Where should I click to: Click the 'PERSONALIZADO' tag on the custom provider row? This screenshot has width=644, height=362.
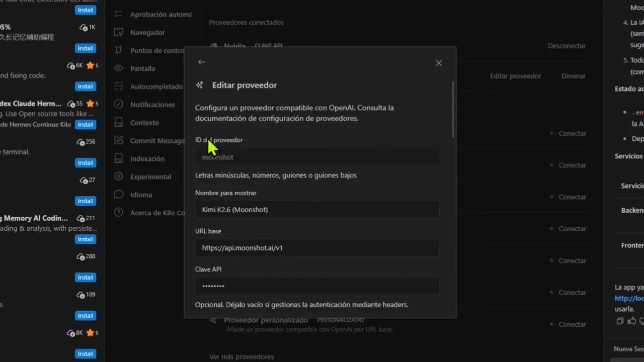pyautogui.click(x=340, y=320)
